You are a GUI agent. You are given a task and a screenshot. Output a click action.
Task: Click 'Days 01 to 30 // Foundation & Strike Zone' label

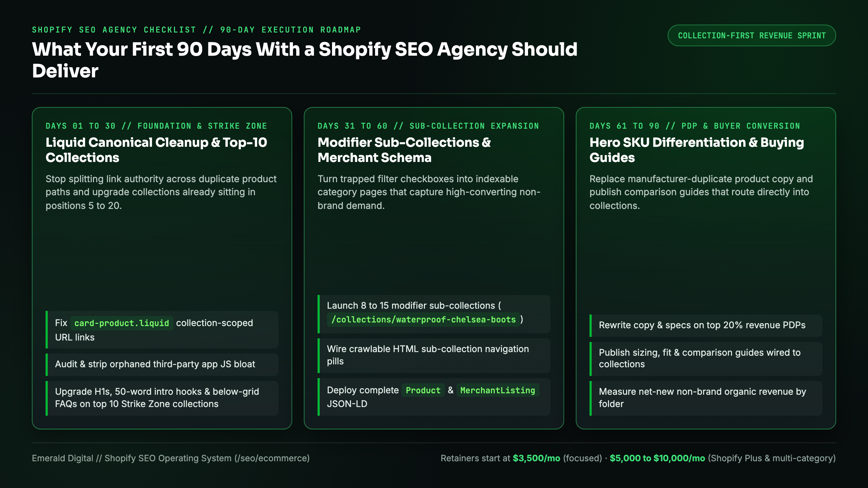[156, 126]
